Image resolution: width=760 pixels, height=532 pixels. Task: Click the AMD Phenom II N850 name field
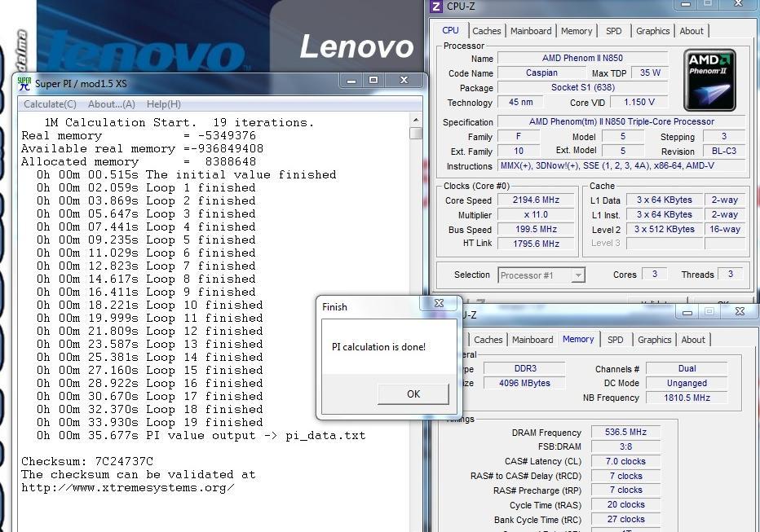(x=582, y=58)
